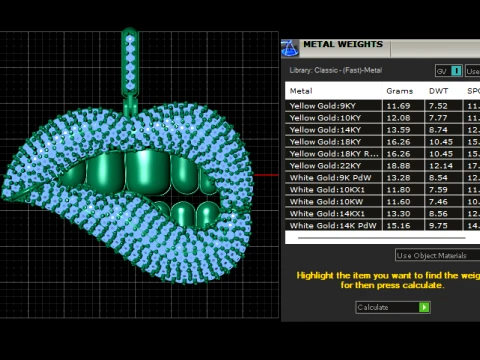Click the 7.77 DWT cell

pyautogui.click(x=444, y=118)
